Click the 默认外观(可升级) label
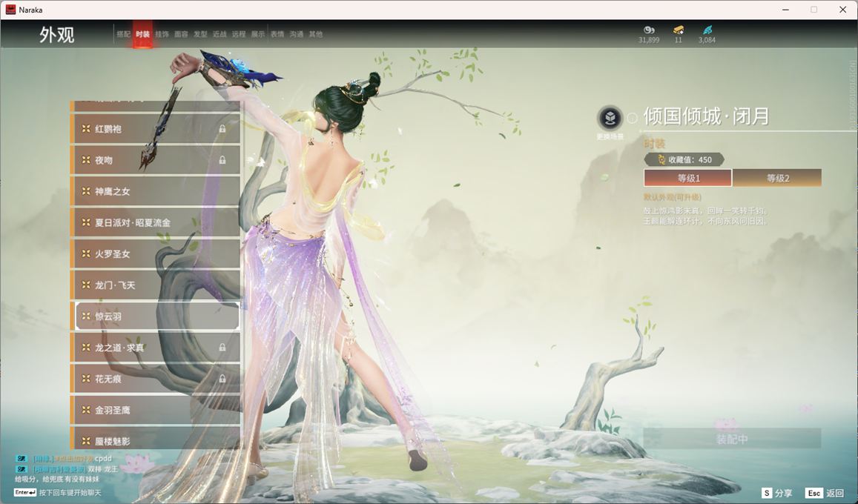The image size is (858, 504). (x=673, y=197)
